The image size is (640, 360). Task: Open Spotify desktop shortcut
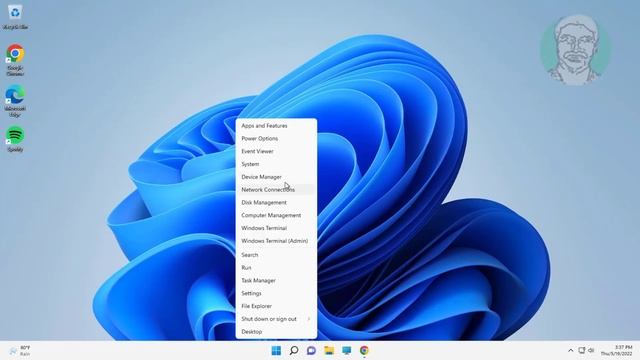coord(15,139)
